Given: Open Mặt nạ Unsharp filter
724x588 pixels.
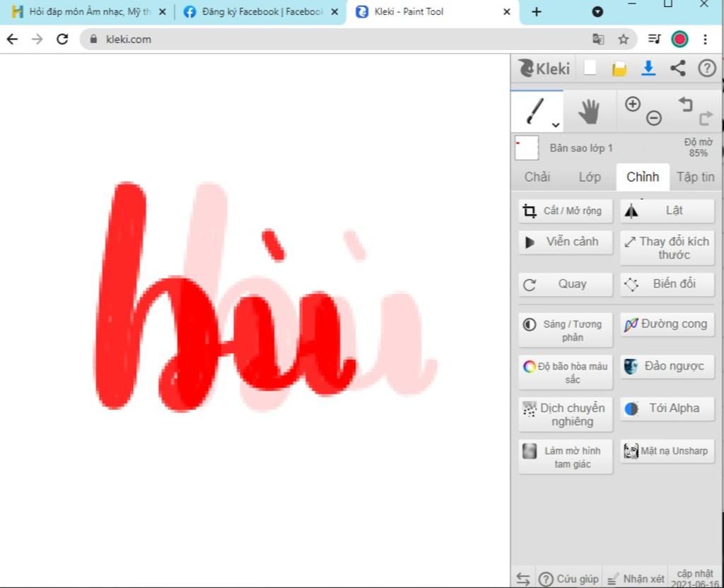Looking at the screenshot, I should pos(667,451).
